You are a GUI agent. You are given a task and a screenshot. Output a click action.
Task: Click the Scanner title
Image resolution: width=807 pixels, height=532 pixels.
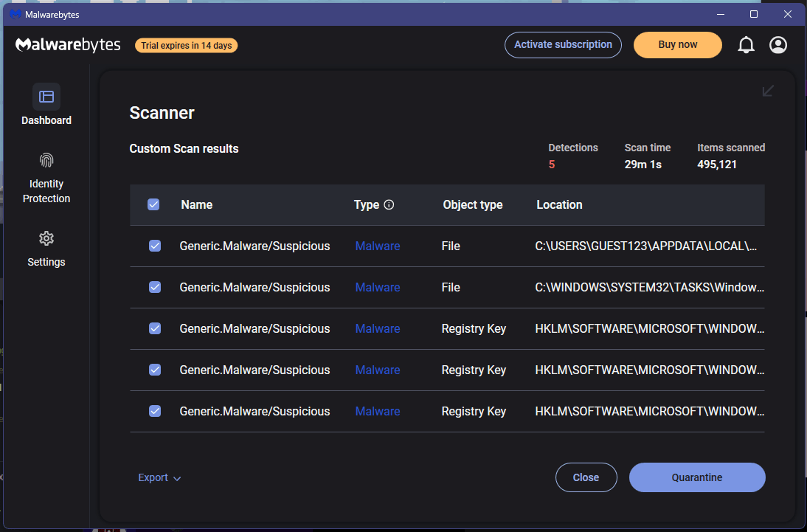(x=162, y=113)
